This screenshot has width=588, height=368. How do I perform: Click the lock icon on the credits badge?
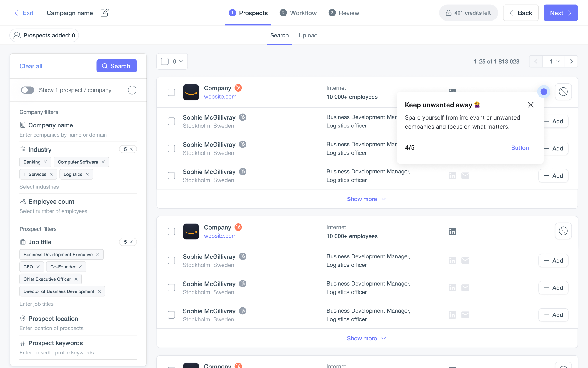(x=448, y=13)
